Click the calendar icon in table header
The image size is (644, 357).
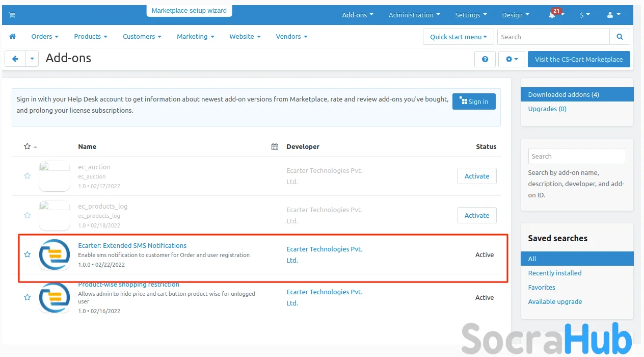click(275, 147)
